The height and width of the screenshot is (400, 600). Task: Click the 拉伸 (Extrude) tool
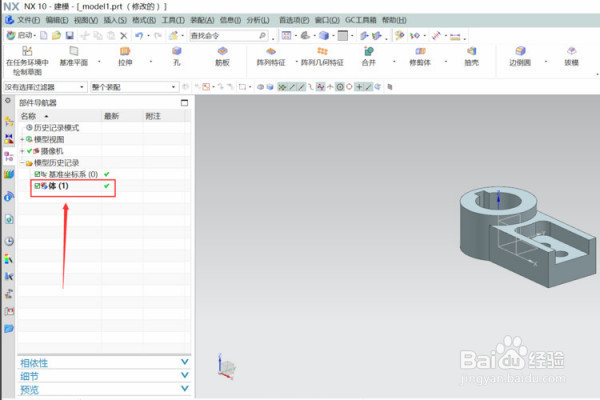coord(125,56)
